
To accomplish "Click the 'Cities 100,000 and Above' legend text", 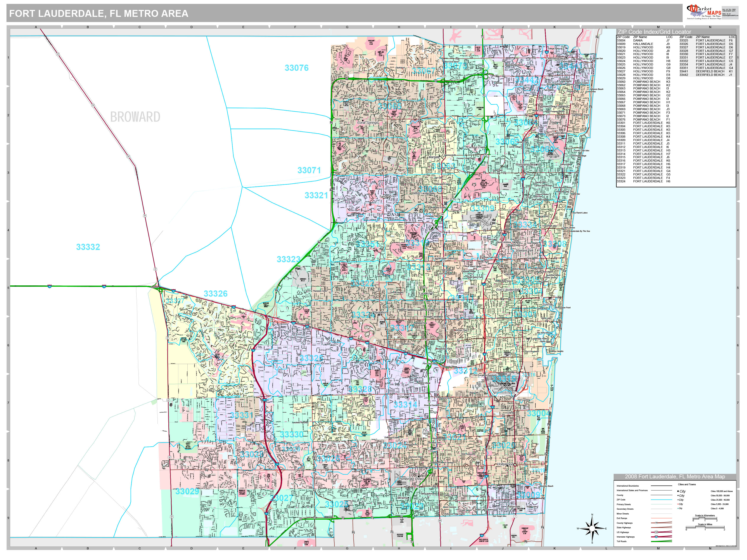I will click(x=722, y=492).
